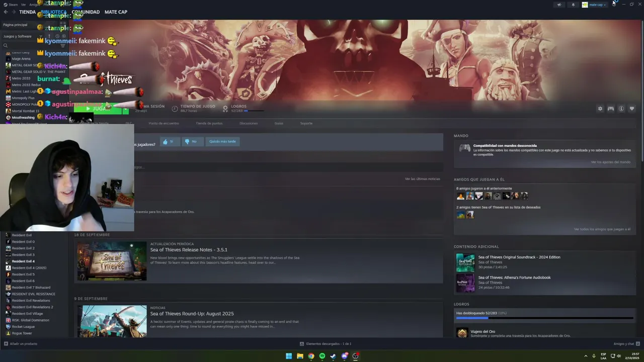The image size is (644, 362).
Task: Open Sea of Thieves Round-Up: August 2025
Action: click(192, 314)
